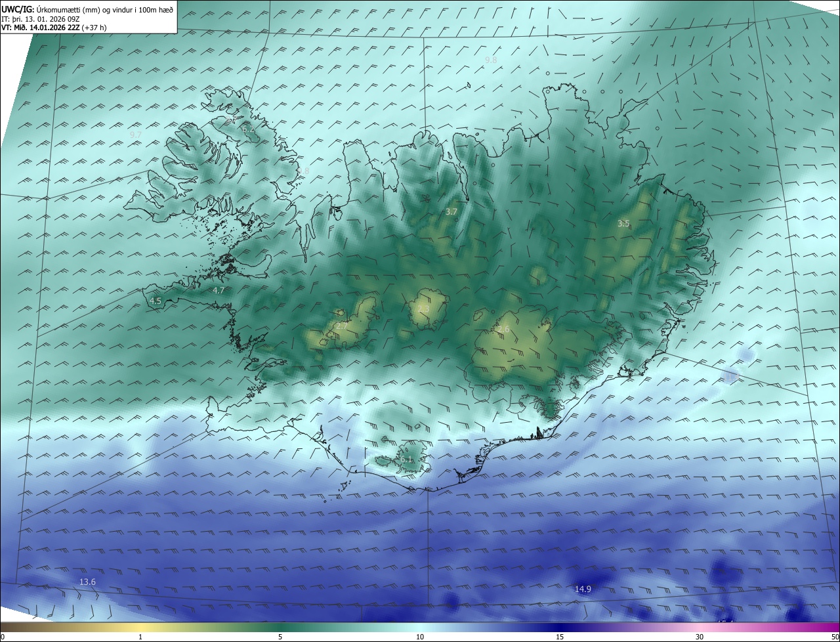Click the 6.1 value label on Mýrdalsjökull glacier
Viewport: 840px width, 642px height.
point(406,460)
